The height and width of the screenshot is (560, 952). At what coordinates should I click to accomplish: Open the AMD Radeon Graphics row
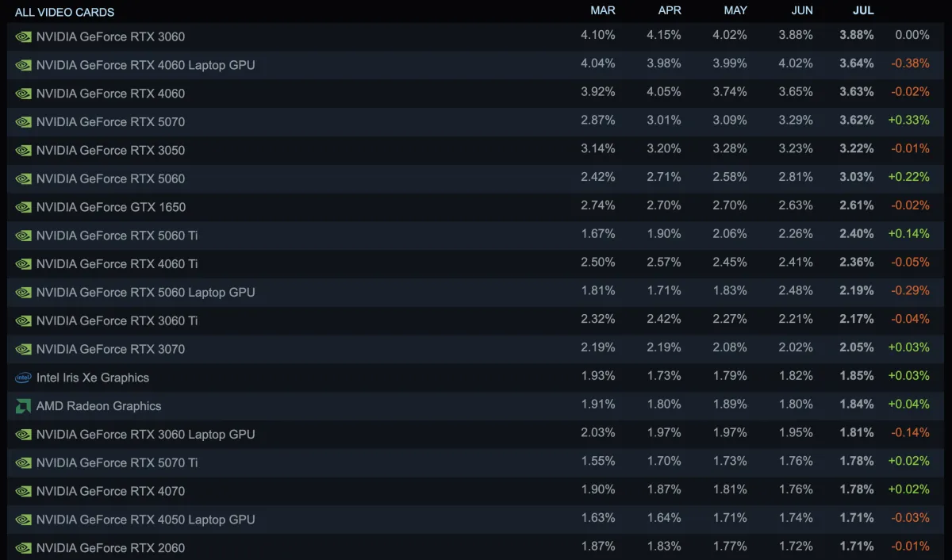coord(476,406)
